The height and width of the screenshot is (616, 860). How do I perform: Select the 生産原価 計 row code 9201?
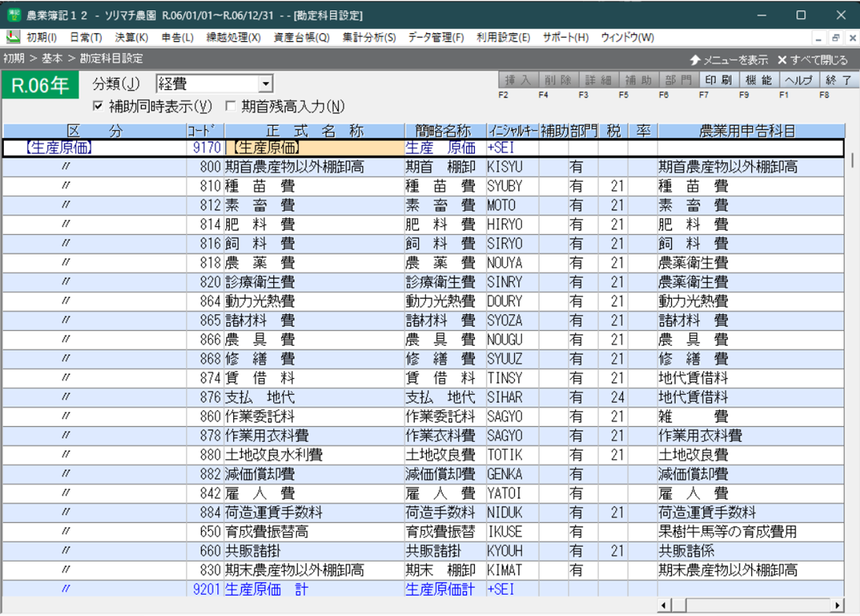pyautogui.click(x=205, y=589)
